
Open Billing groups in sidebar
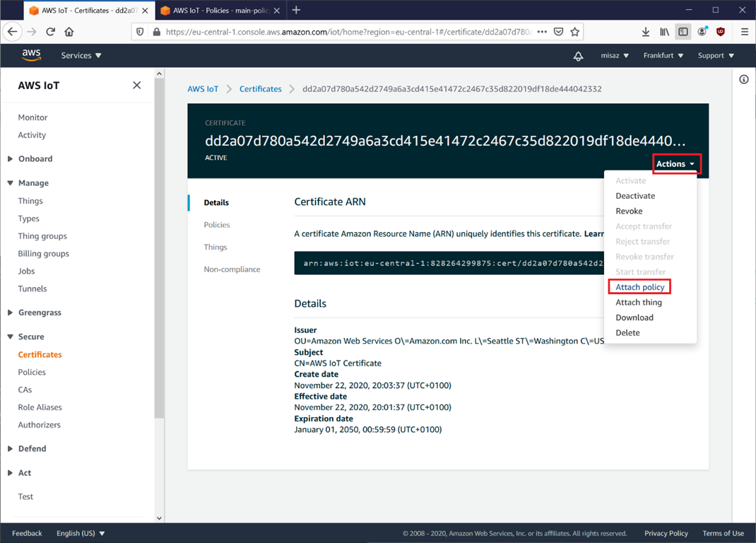point(43,253)
